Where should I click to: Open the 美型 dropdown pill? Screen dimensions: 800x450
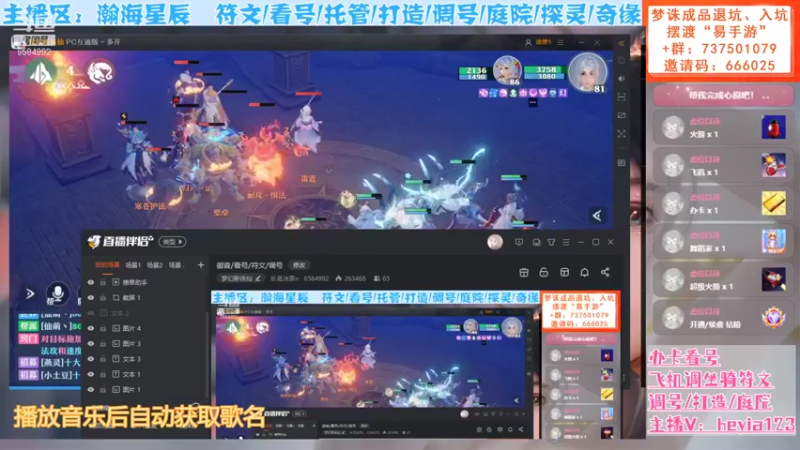click(x=172, y=242)
